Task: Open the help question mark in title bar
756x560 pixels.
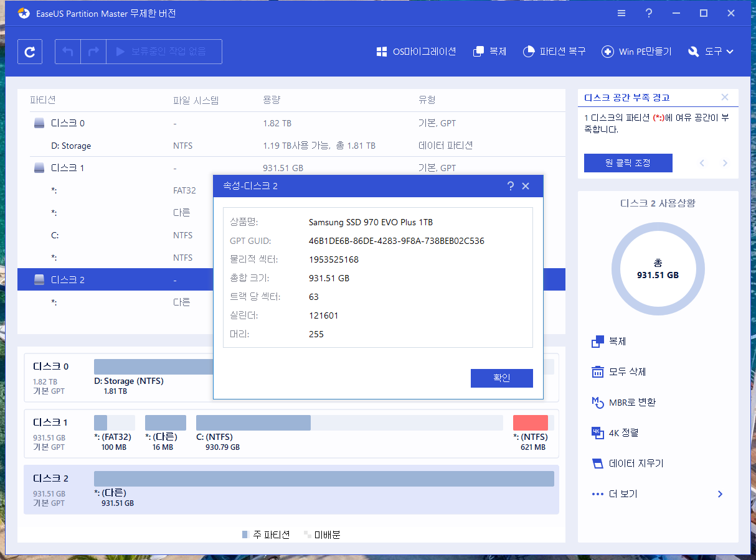Action: (x=649, y=13)
